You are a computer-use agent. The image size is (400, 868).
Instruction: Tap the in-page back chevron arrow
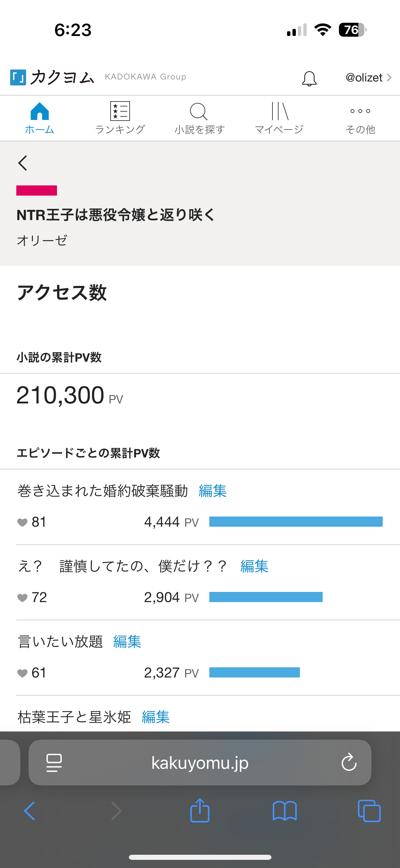(x=23, y=163)
